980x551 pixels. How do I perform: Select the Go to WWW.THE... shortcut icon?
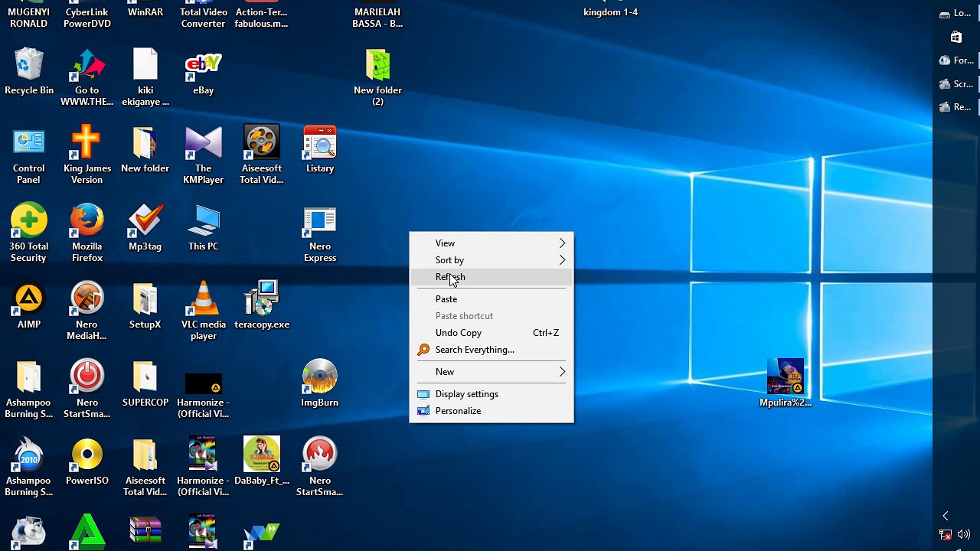pyautogui.click(x=87, y=64)
